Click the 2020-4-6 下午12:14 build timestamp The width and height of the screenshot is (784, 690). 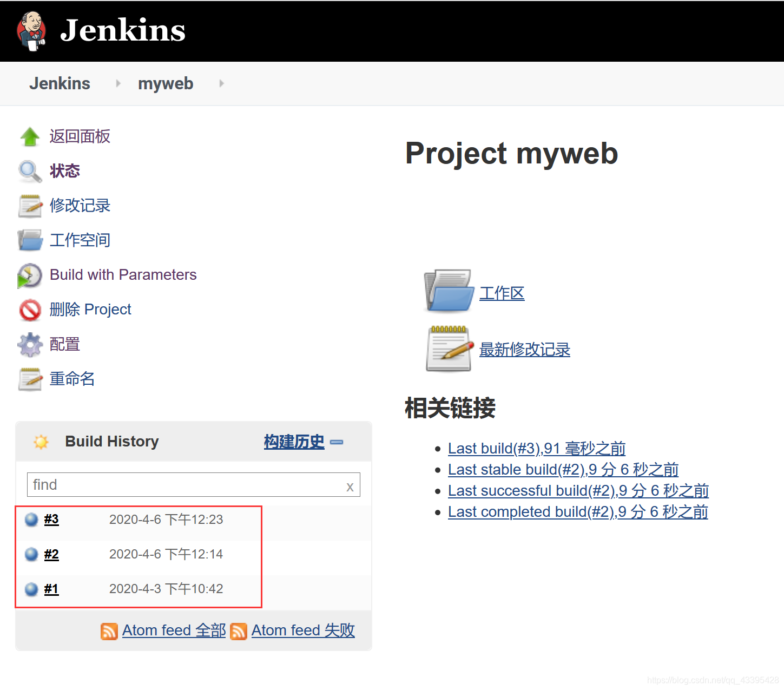[x=166, y=554]
